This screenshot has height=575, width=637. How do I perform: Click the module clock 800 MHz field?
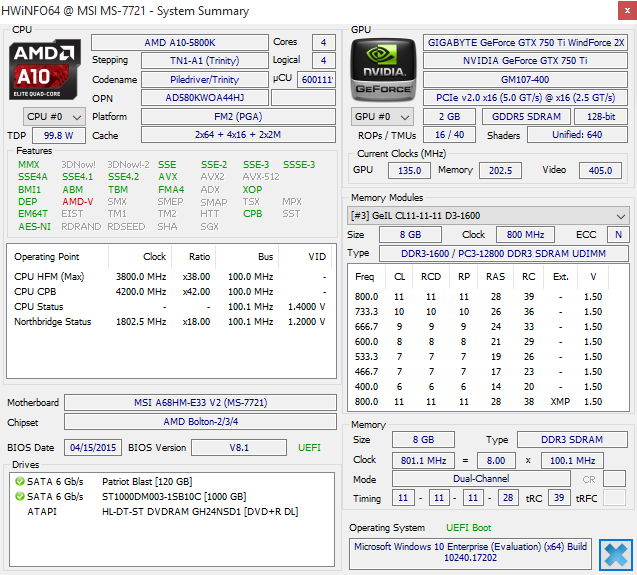525,235
